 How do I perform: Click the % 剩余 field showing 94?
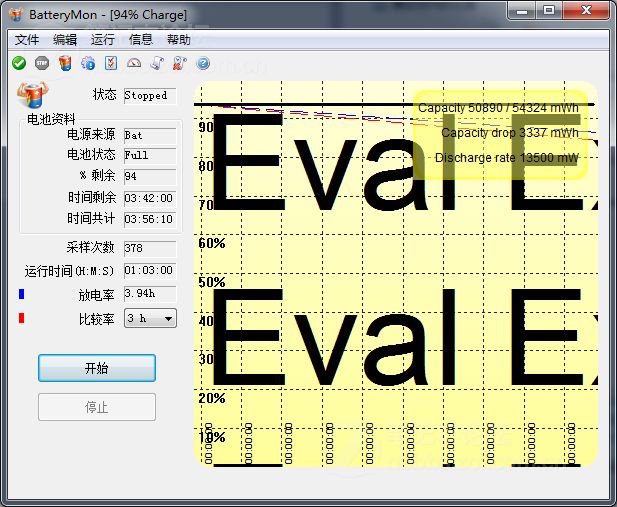[150, 176]
